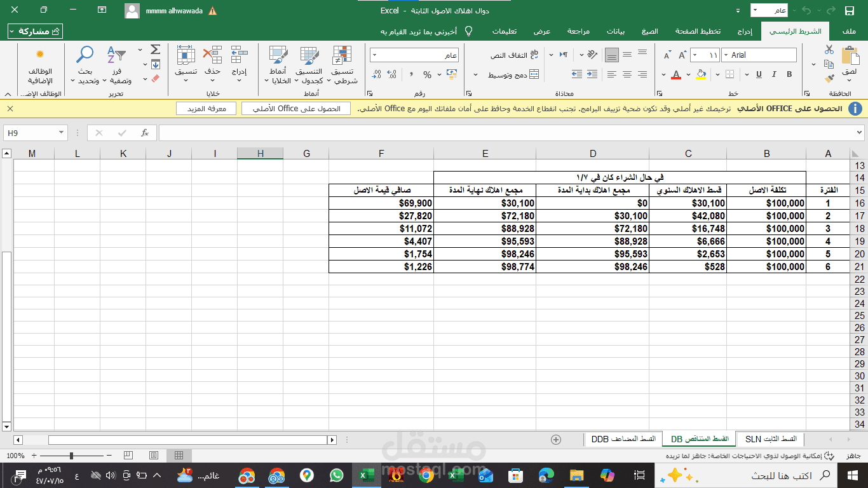The image size is (868, 488).
Task: Switch to Page Layout view
Action: (x=153, y=455)
